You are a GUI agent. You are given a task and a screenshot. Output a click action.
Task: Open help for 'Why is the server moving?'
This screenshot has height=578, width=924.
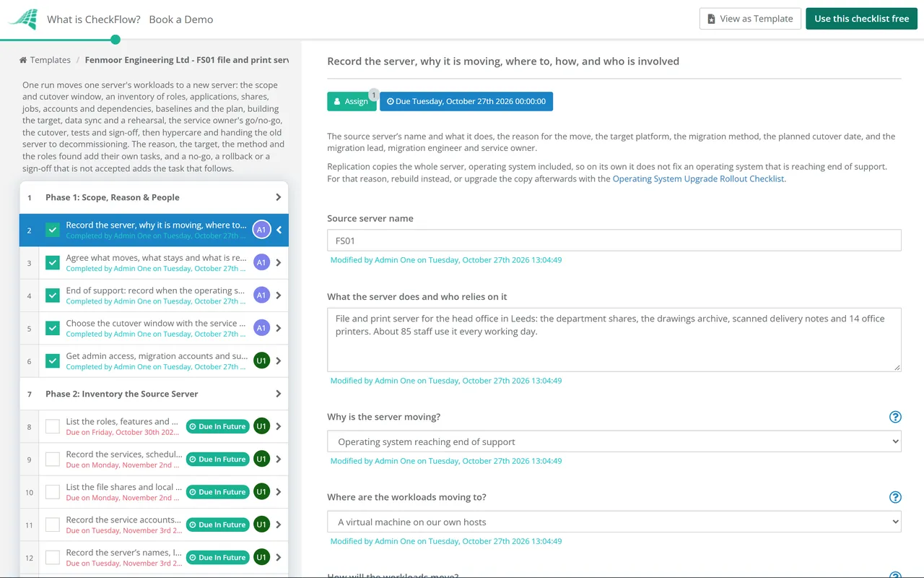895,417
